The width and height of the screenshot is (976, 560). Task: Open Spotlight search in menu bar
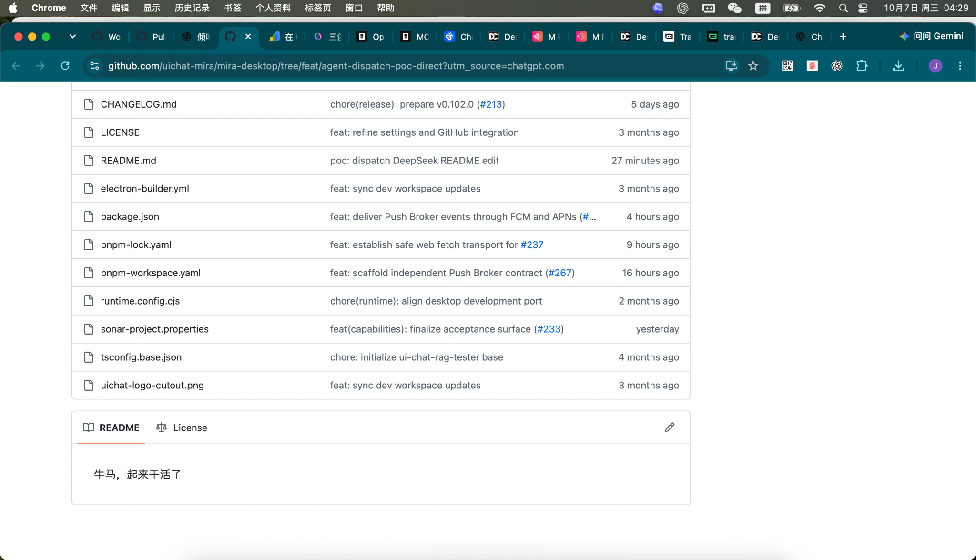tap(843, 8)
